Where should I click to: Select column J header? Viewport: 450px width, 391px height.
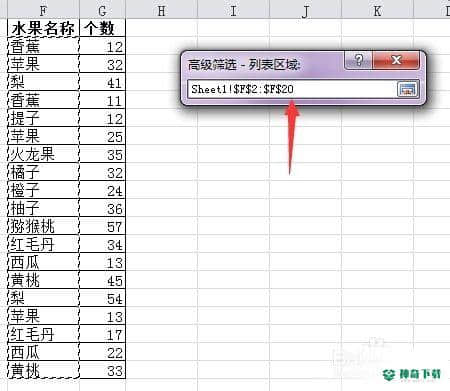[x=305, y=10]
